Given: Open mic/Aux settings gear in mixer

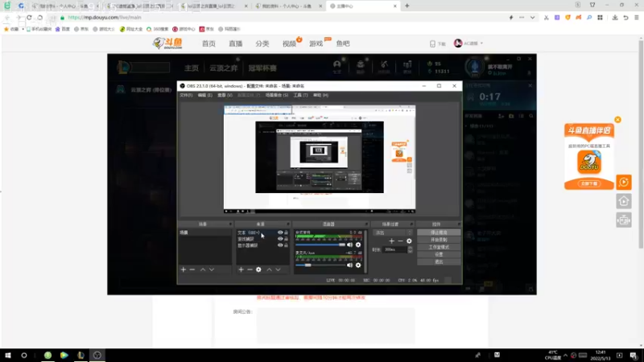Looking at the screenshot, I should click(358, 265).
